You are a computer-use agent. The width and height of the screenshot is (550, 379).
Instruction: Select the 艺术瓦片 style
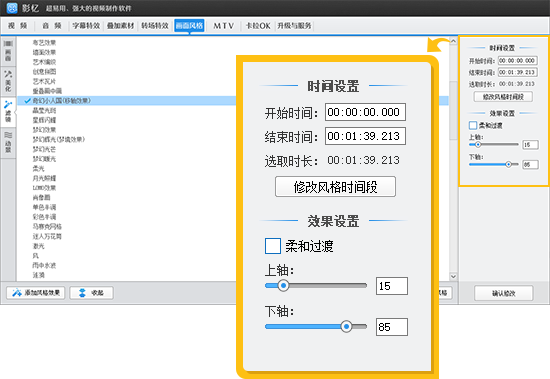point(44,81)
